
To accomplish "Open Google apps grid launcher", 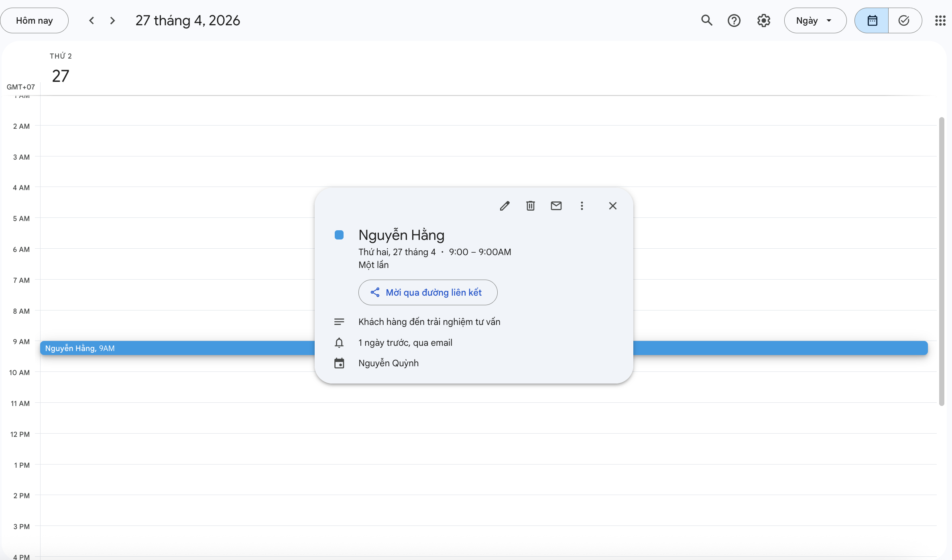I will (x=940, y=20).
